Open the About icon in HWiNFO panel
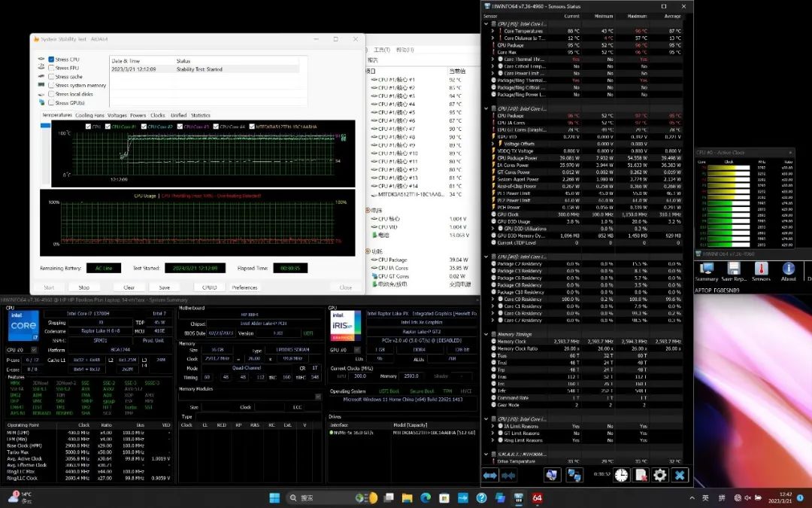 pos(788,270)
